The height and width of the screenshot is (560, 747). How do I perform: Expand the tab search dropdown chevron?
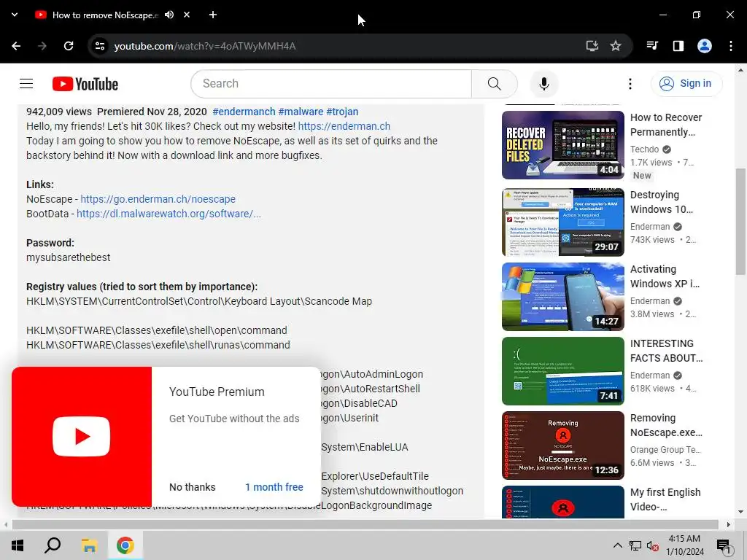(x=15, y=15)
